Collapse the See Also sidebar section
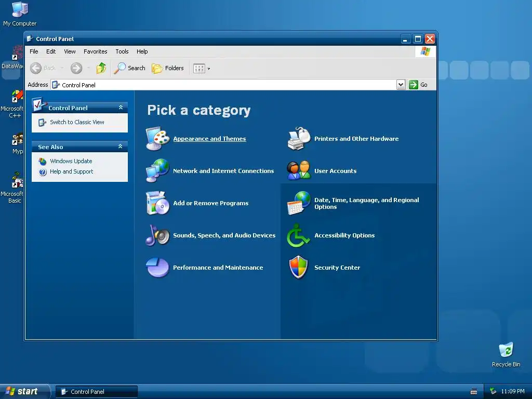The height and width of the screenshot is (399, 532). (120, 147)
